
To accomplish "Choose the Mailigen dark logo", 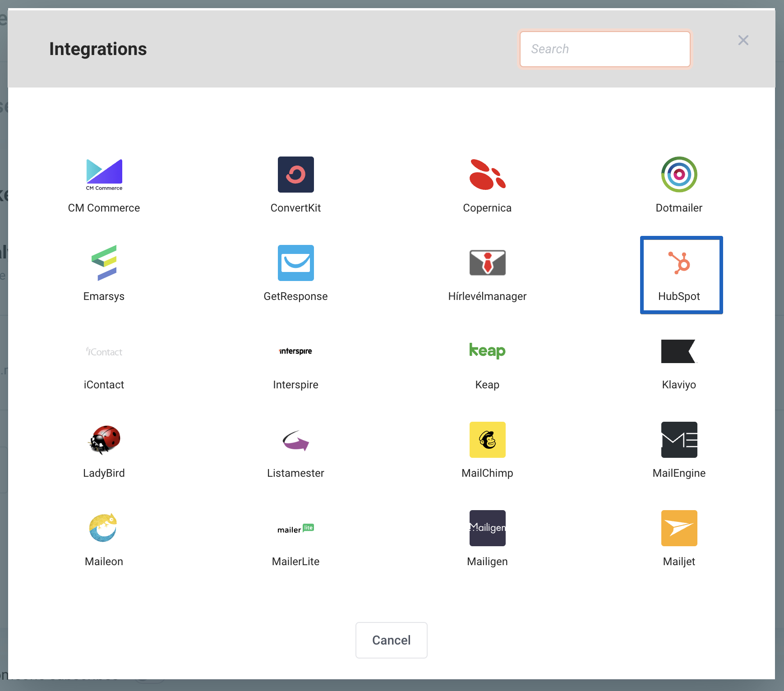I will coord(488,528).
